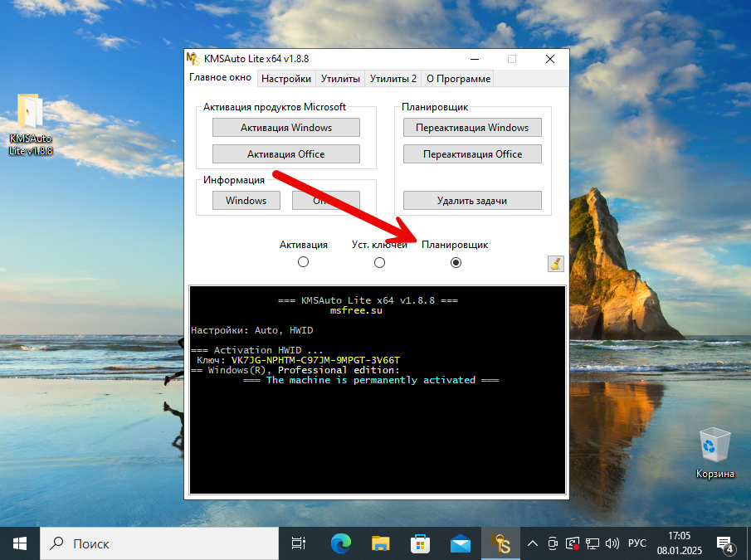Click the Поиск taskbar search field
The image size is (751, 560).
[x=159, y=544]
